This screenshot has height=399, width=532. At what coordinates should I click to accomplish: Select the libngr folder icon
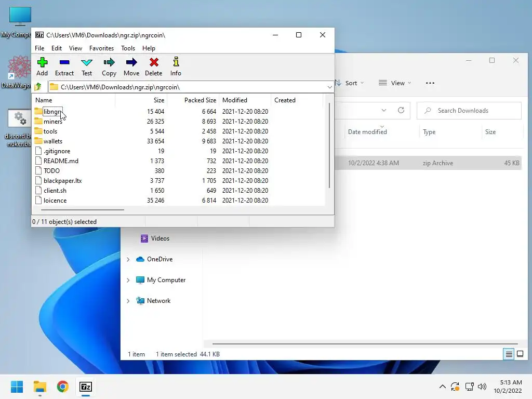[38, 111]
